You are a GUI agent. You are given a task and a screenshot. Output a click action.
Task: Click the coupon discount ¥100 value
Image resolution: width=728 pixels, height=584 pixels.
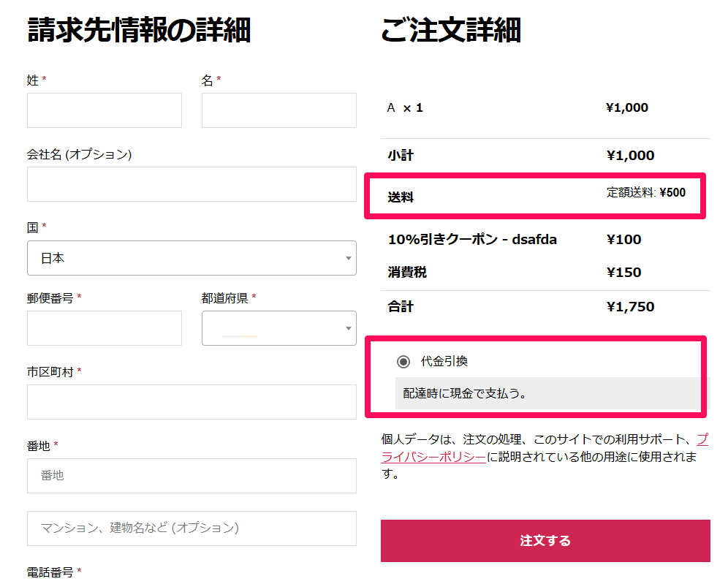point(624,240)
